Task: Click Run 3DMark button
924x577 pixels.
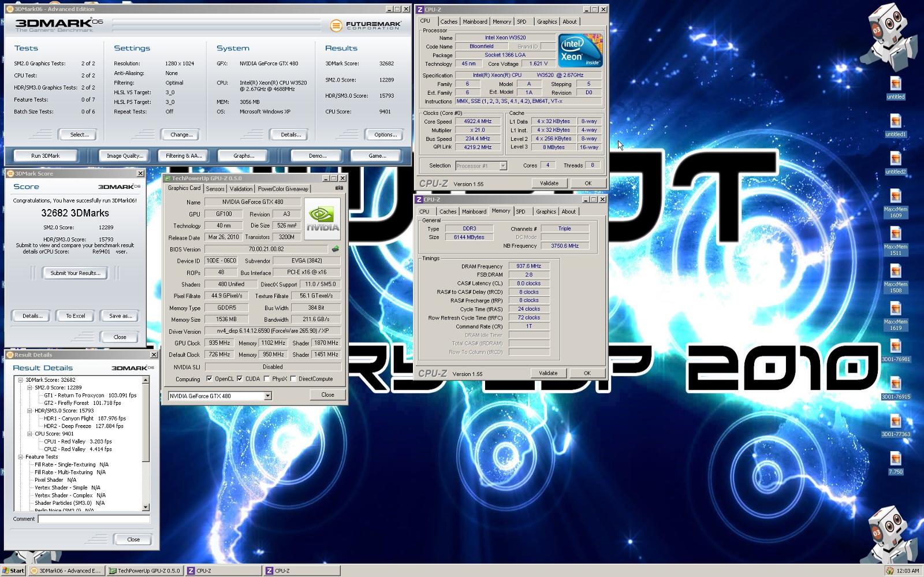Action: (x=46, y=156)
